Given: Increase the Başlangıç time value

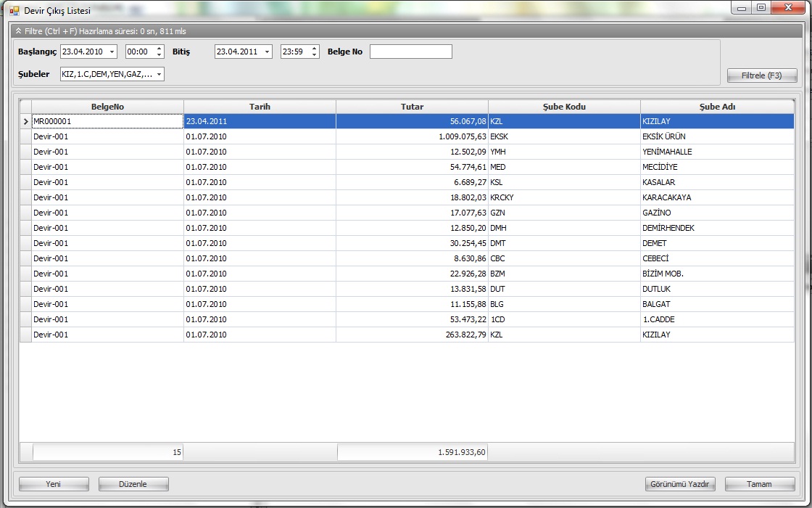Looking at the screenshot, I should 159,49.
